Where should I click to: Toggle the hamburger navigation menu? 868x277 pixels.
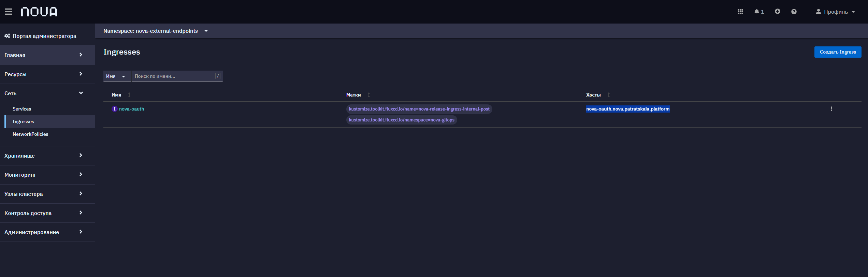(9, 12)
